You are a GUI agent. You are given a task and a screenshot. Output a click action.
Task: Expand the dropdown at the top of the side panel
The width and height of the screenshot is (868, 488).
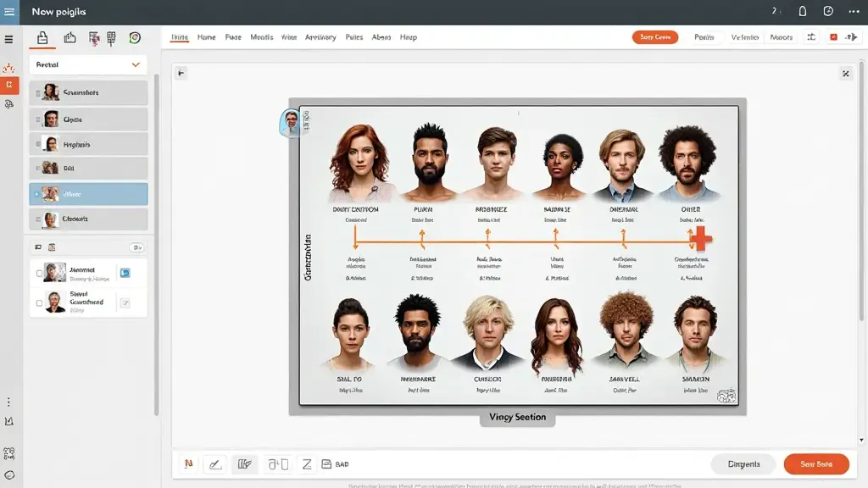click(x=135, y=64)
